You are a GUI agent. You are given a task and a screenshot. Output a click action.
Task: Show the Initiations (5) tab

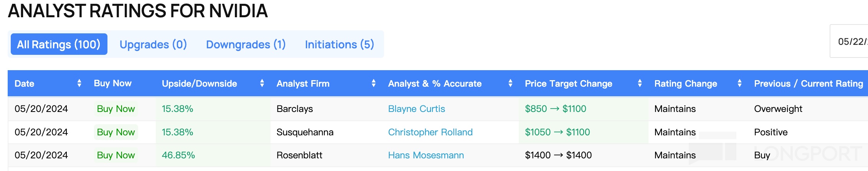[x=339, y=44]
